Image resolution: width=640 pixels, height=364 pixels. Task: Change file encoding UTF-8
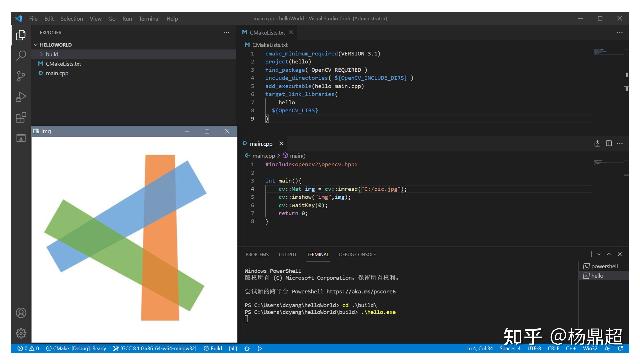tap(534, 348)
